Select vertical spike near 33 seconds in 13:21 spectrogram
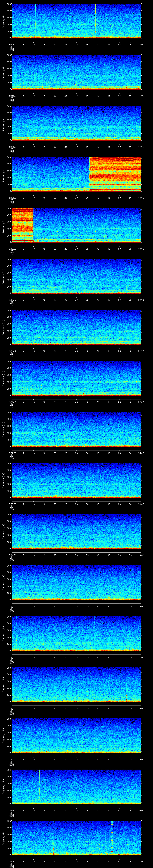This screenshot has width=153, height=868. (x=83, y=374)
